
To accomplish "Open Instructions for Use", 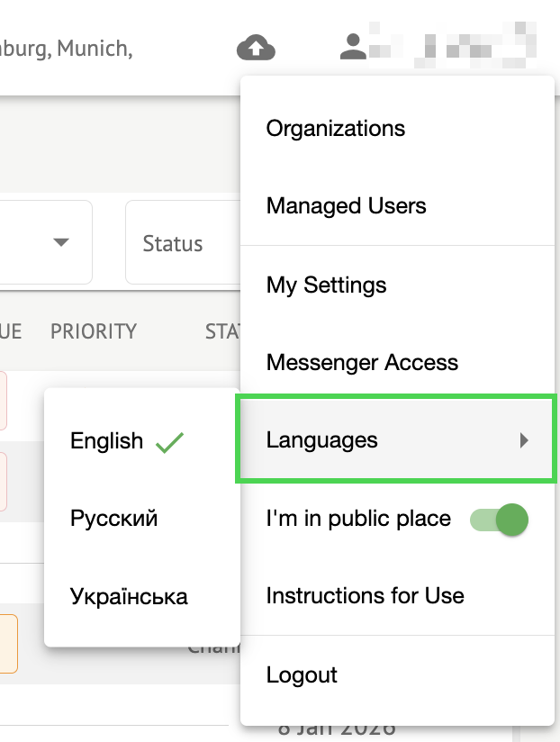I will [x=366, y=596].
